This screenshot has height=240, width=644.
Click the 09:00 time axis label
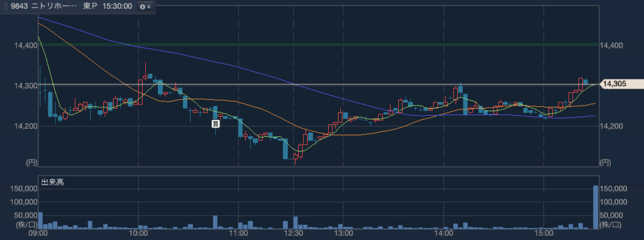(x=38, y=234)
